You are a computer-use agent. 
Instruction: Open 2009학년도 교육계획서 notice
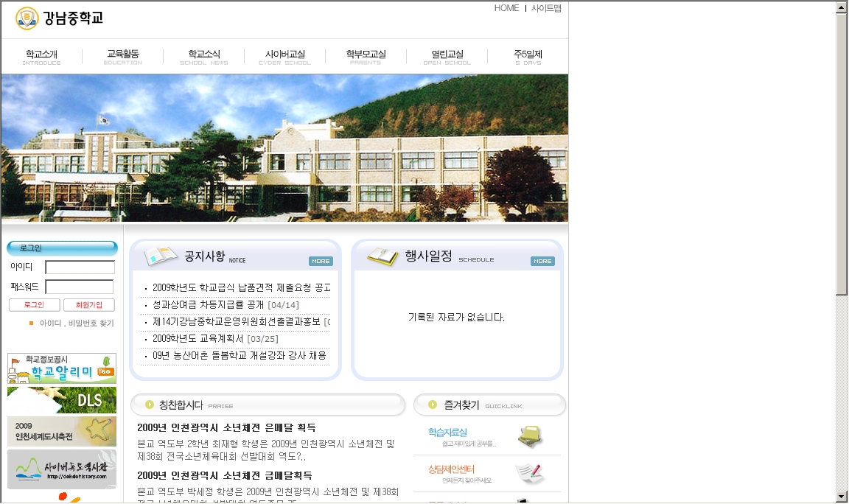pos(198,339)
